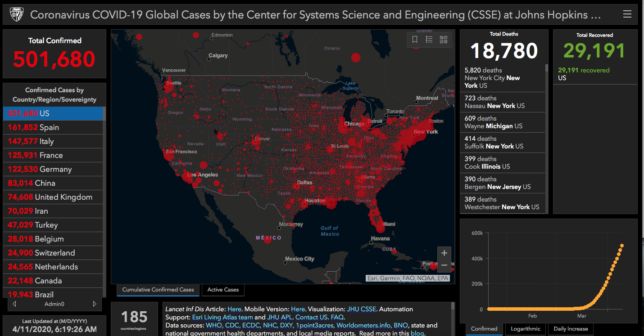Viewport: 644px width, 336px height.
Task: Open the Worldometers.info data source link
Action: coord(364,325)
